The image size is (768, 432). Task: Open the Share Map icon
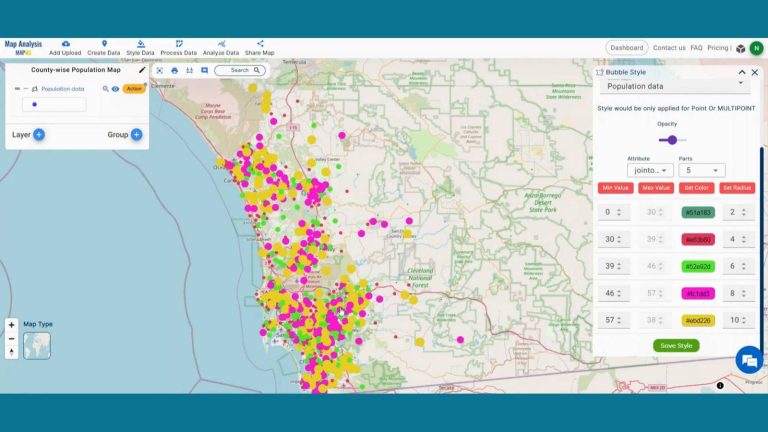(260, 44)
